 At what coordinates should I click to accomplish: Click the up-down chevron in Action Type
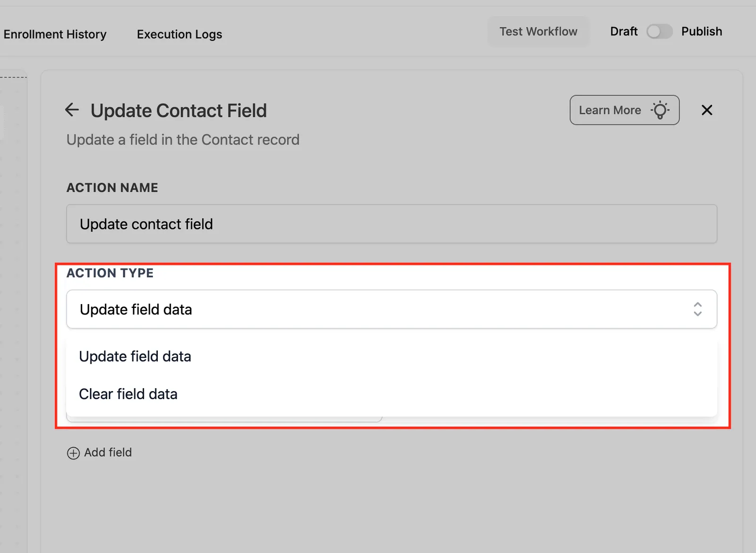point(697,309)
